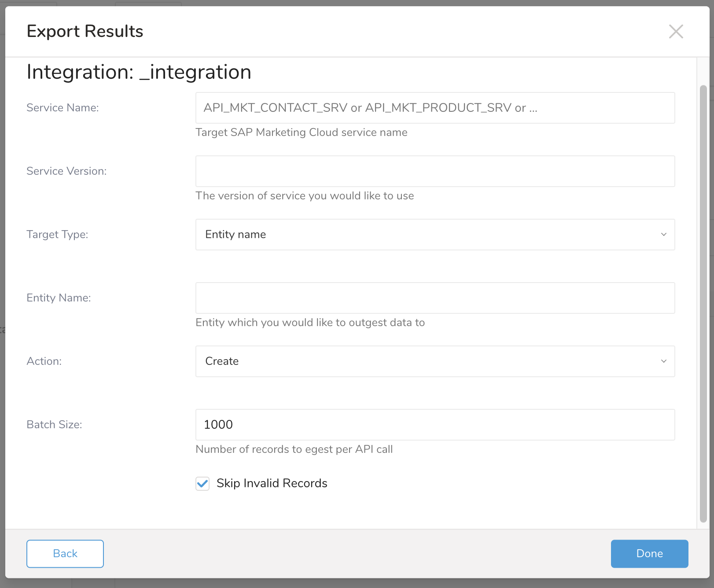This screenshot has height=588, width=714.
Task: Click the Service Name input field
Action: pos(435,108)
